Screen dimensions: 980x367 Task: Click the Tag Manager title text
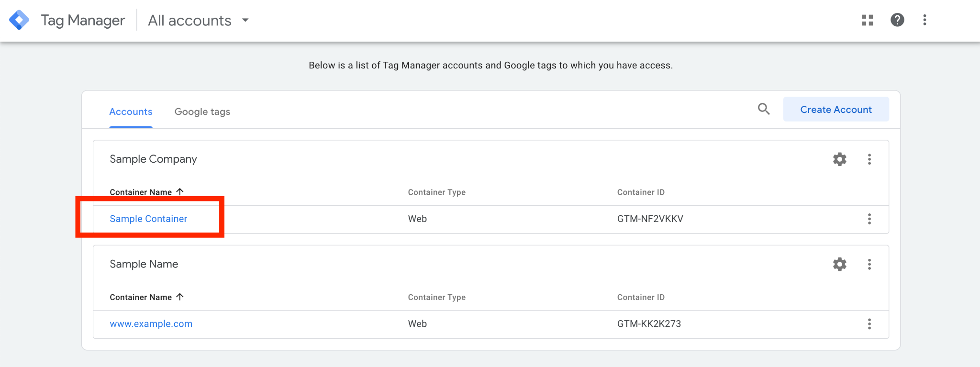pyautogui.click(x=83, y=21)
